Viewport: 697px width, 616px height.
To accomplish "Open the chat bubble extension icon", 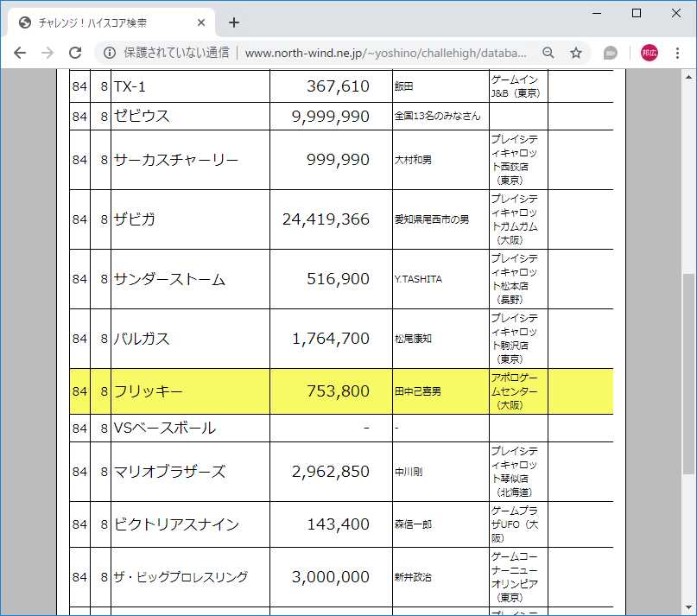I will [x=610, y=53].
